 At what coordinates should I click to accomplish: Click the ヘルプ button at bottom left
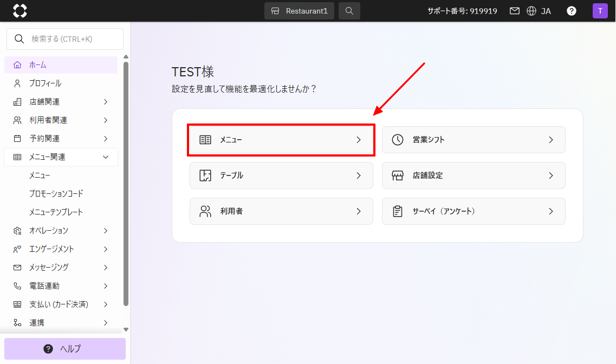[x=65, y=349]
